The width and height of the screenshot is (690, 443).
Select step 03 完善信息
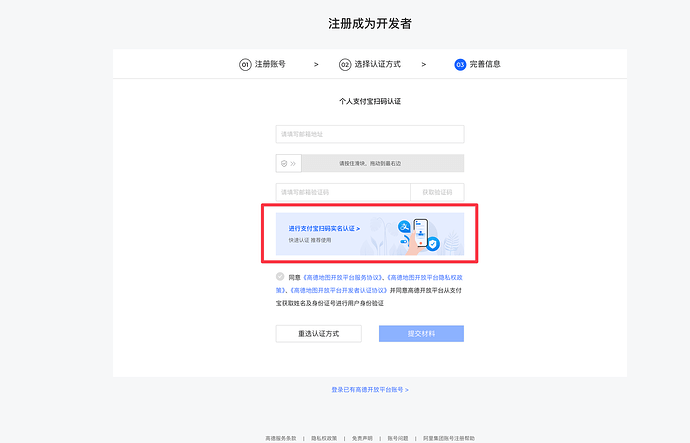point(477,64)
